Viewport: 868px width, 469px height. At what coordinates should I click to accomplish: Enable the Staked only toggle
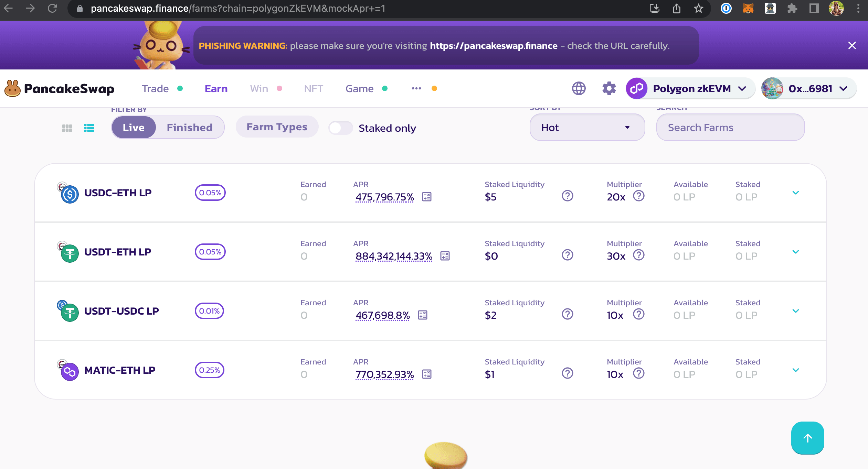340,128
